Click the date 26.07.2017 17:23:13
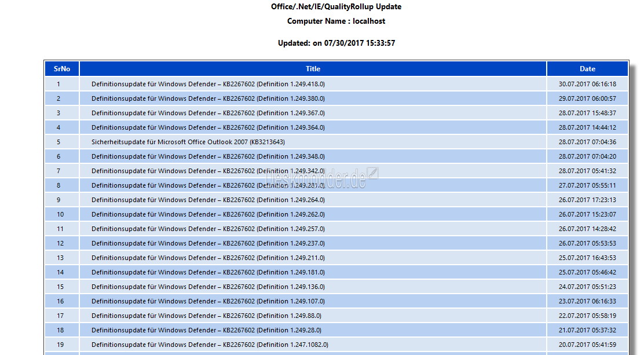 [x=587, y=200]
